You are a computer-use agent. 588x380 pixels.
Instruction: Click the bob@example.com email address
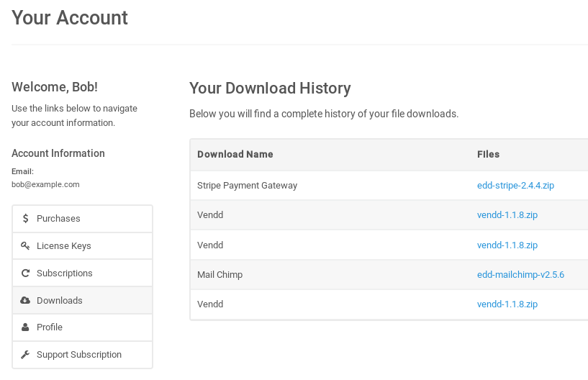tap(45, 184)
